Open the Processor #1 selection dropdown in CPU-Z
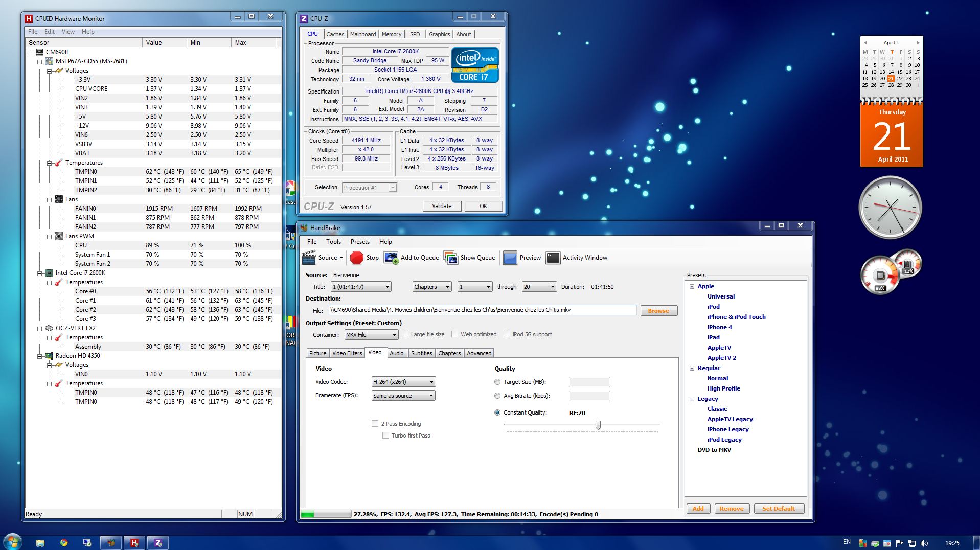980x550 pixels. [x=369, y=188]
